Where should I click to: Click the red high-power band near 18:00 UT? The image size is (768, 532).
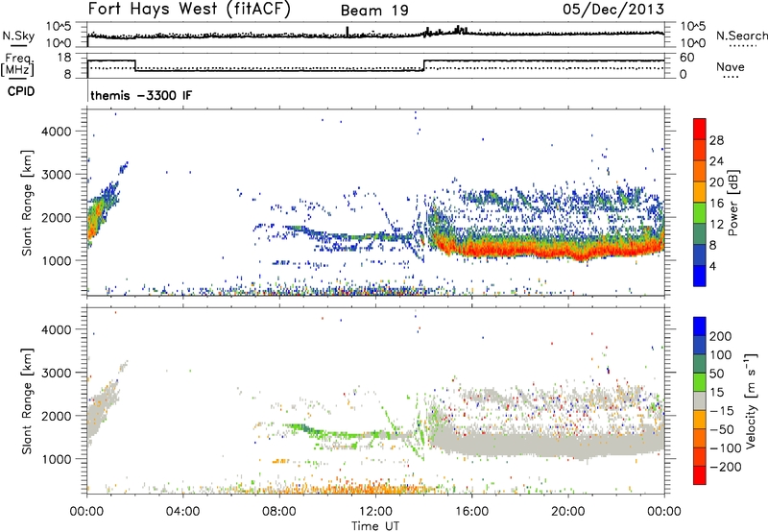pos(520,251)
